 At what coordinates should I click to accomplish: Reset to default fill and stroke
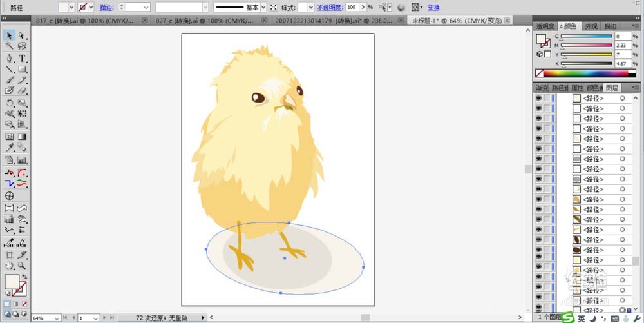7,293
